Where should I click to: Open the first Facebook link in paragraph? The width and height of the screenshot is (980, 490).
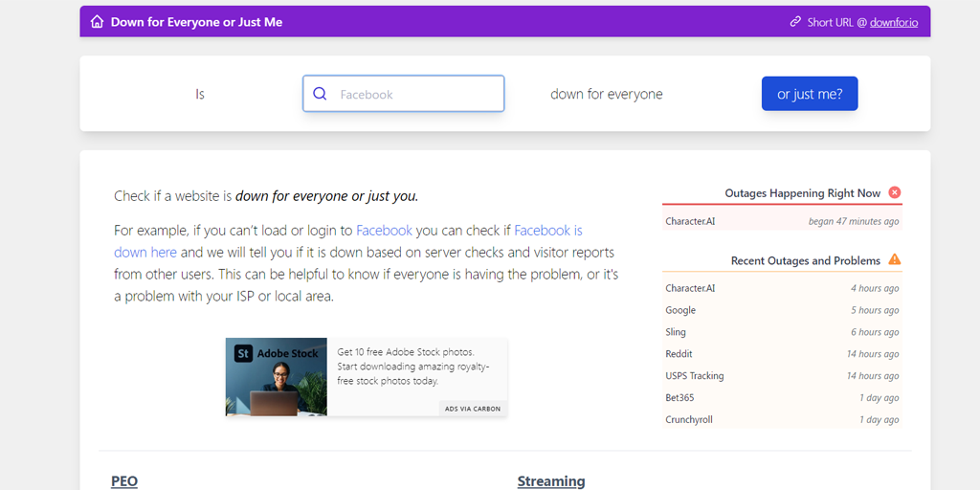(384, 230)
